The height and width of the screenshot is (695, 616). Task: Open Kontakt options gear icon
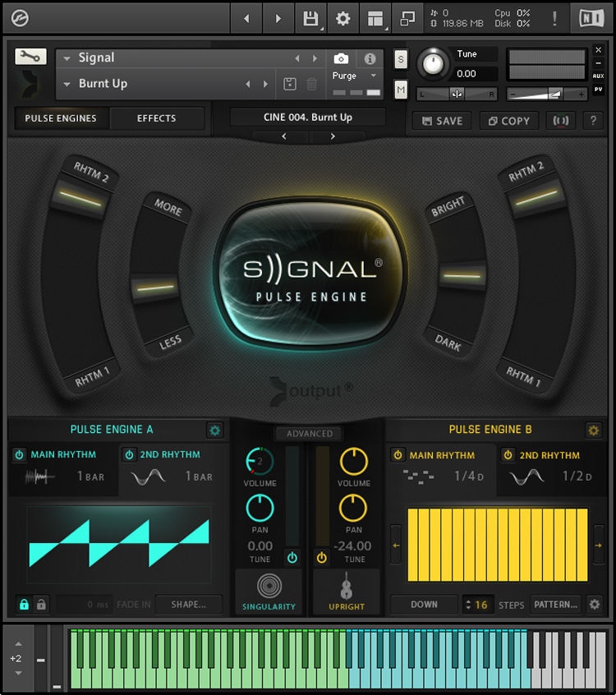pyautogui.click(x=342, y=19)
